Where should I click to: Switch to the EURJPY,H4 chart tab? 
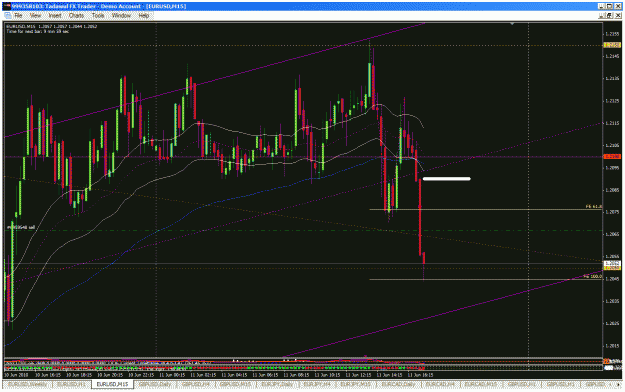tap(317, 384)
